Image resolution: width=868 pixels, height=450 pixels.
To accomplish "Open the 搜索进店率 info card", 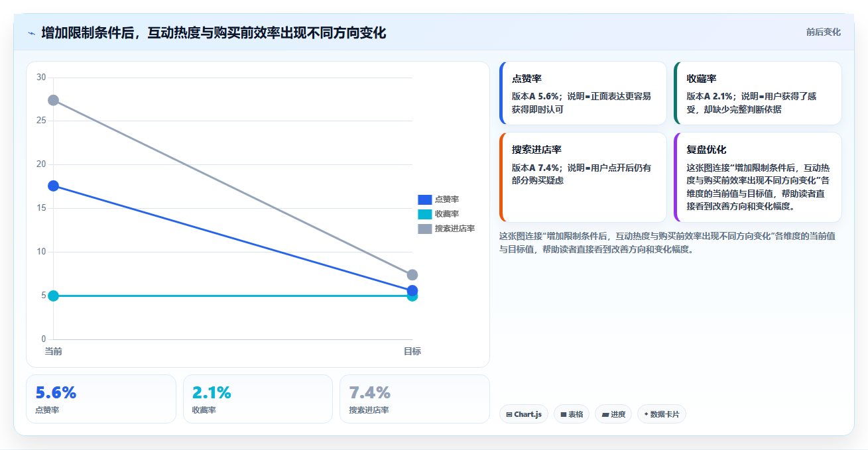I will pos(583,177).
